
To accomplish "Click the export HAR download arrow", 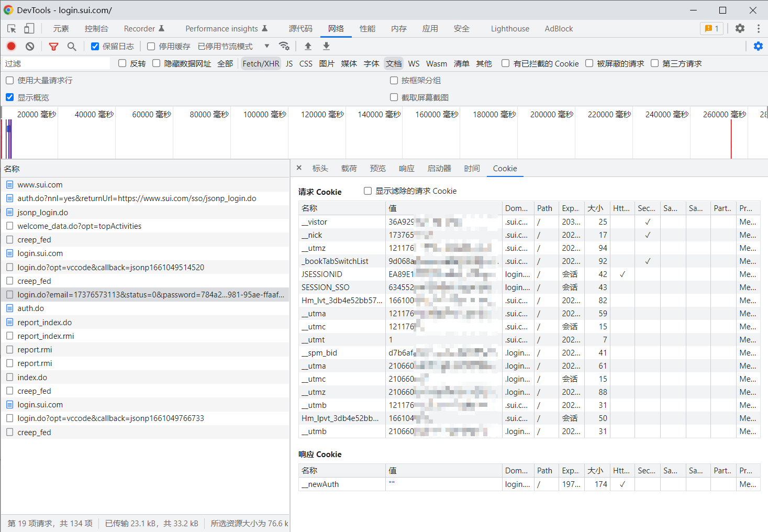I will (326, 46).
